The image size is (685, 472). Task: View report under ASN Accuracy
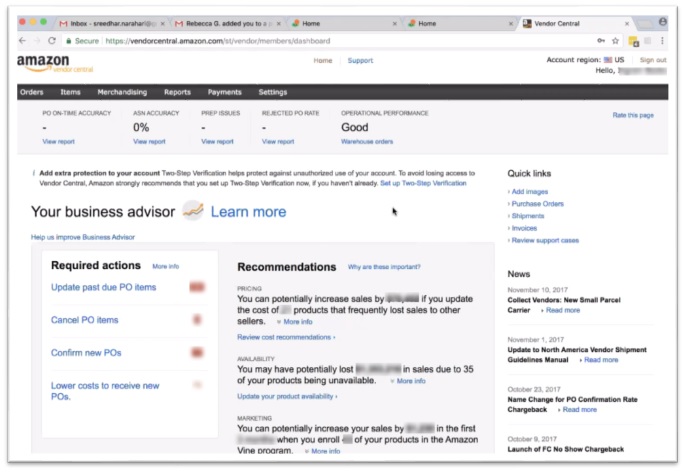coord(149,142)
